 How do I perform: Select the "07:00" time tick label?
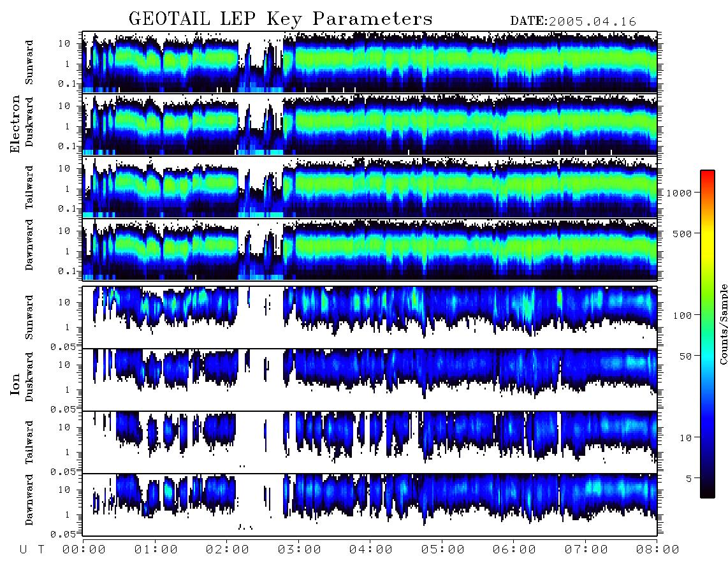586,550
